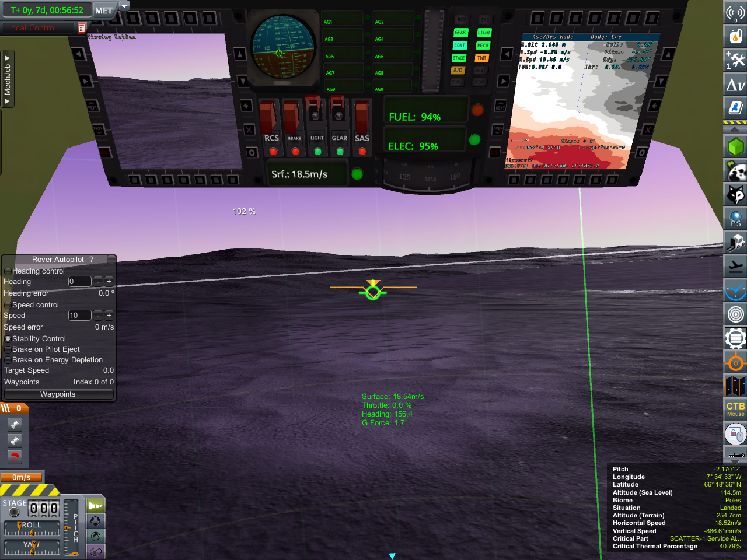Open the PS planet sphere icon
This screenshot has width=747, height=560.
[735, 219]
